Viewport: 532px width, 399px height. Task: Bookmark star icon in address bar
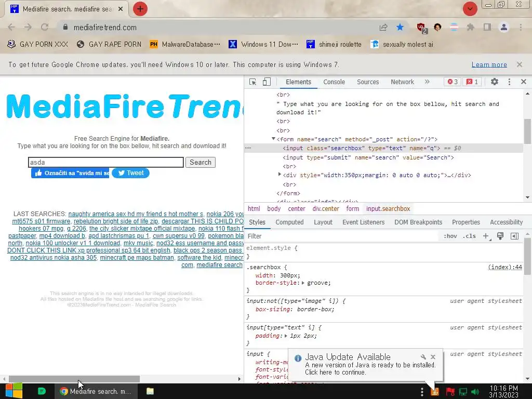pos(400,27)
